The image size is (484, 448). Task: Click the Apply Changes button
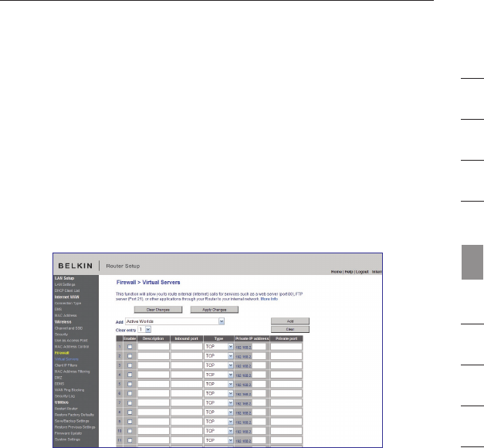tap(215, 310)
